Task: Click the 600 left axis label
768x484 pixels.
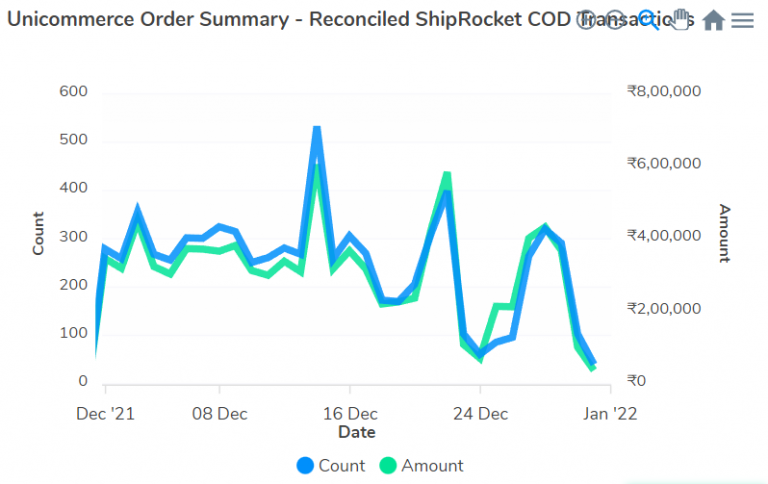Action: coord(75,92)
